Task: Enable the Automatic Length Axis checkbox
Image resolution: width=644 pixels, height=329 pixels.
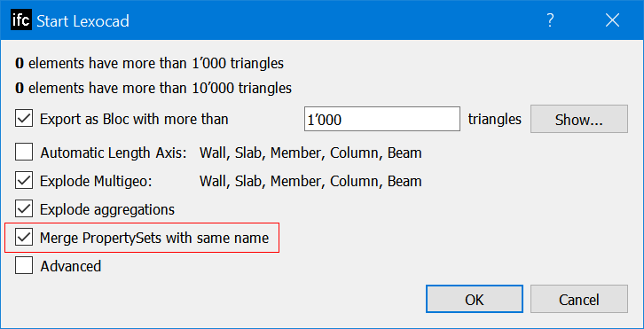Action: pyautogui.click(x=24, y=153)
